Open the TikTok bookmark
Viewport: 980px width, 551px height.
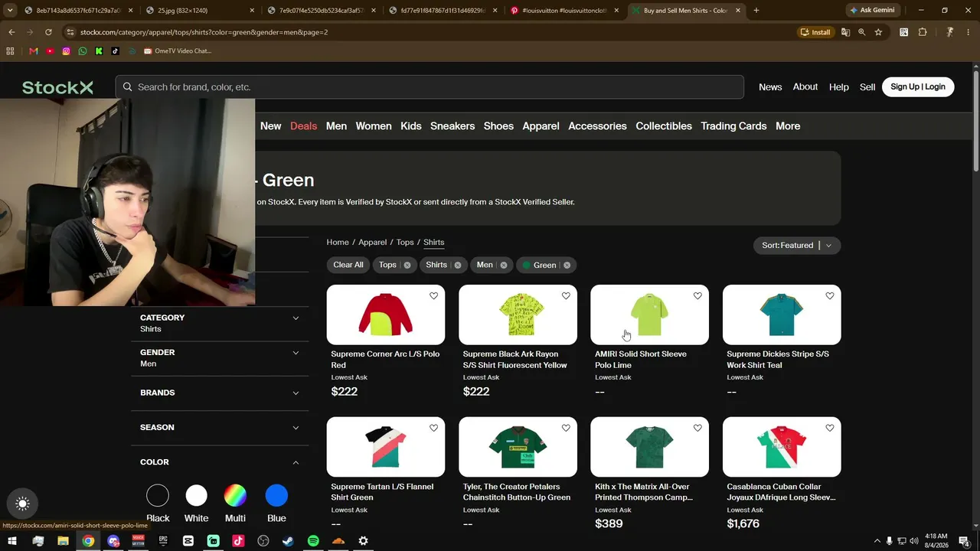coord(116,51)
